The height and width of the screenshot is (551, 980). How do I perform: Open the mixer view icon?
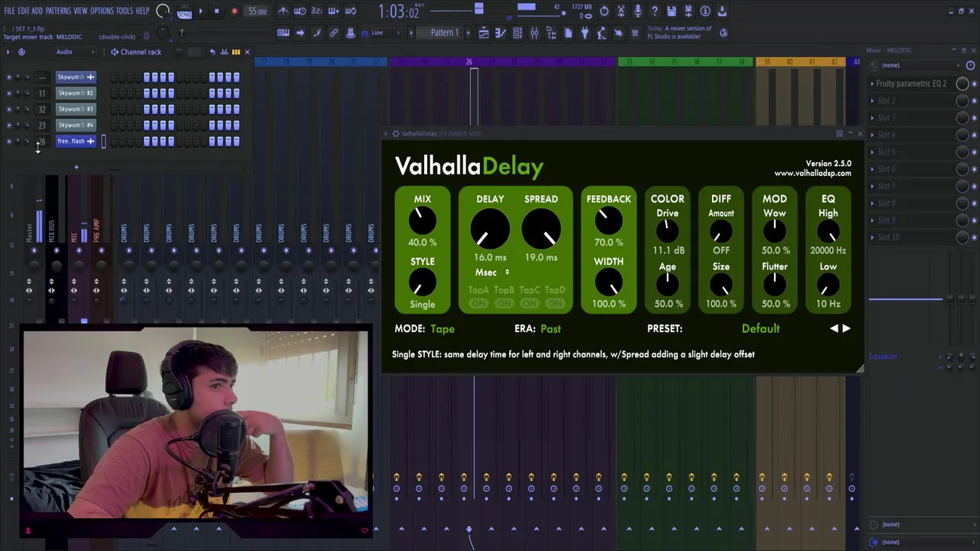click(534, 33)
